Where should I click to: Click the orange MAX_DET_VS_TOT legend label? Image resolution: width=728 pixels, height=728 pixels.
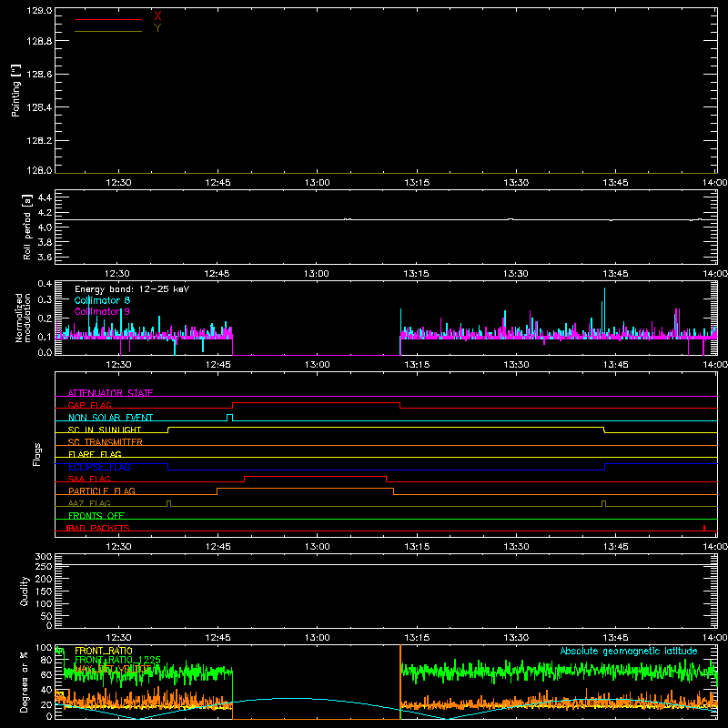coord(113,669)
